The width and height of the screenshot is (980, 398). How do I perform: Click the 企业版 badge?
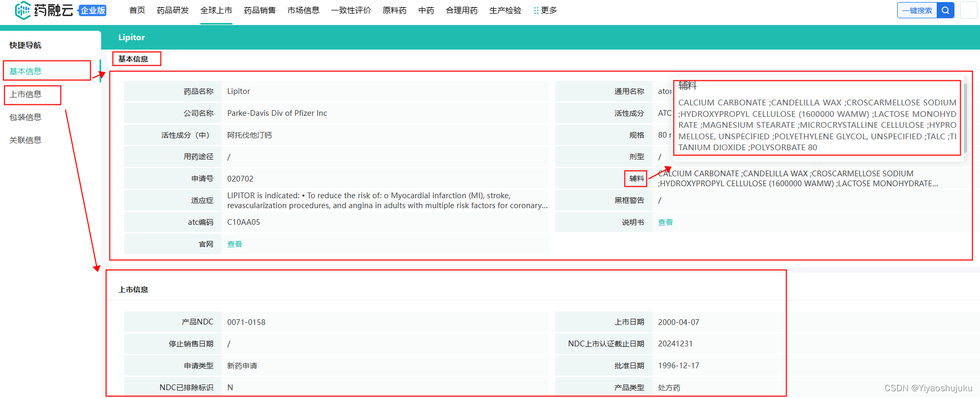93,10
